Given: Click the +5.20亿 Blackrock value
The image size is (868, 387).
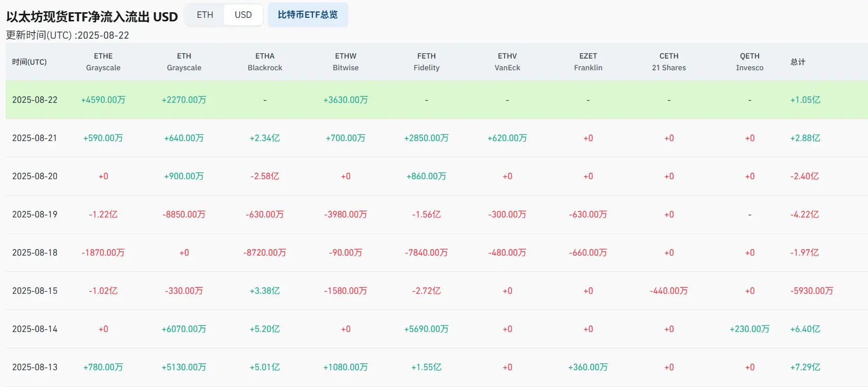Looking at the screenshot, I should (x=265, y=329).
